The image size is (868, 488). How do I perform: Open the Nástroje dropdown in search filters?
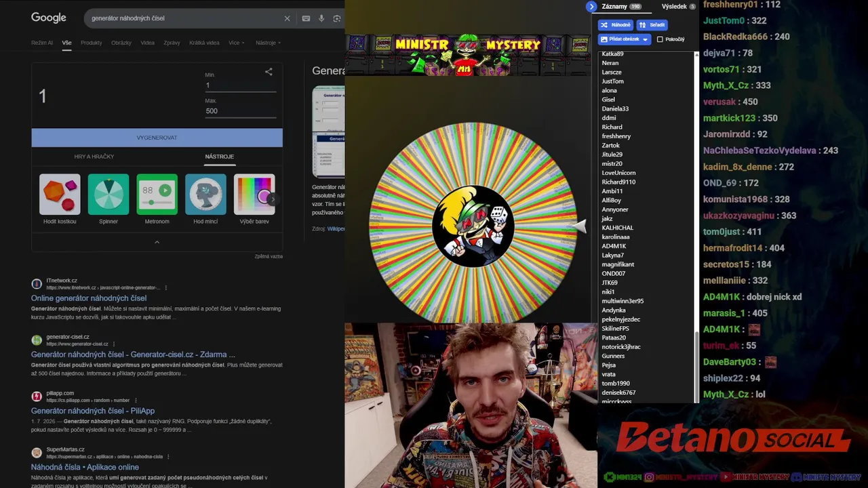click(269, 43)
